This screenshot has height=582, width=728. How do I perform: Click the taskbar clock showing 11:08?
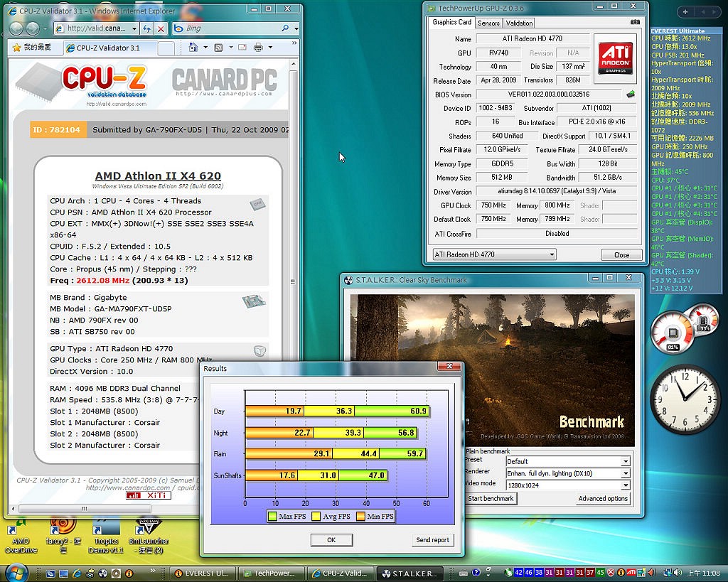[x=703, y=573]
